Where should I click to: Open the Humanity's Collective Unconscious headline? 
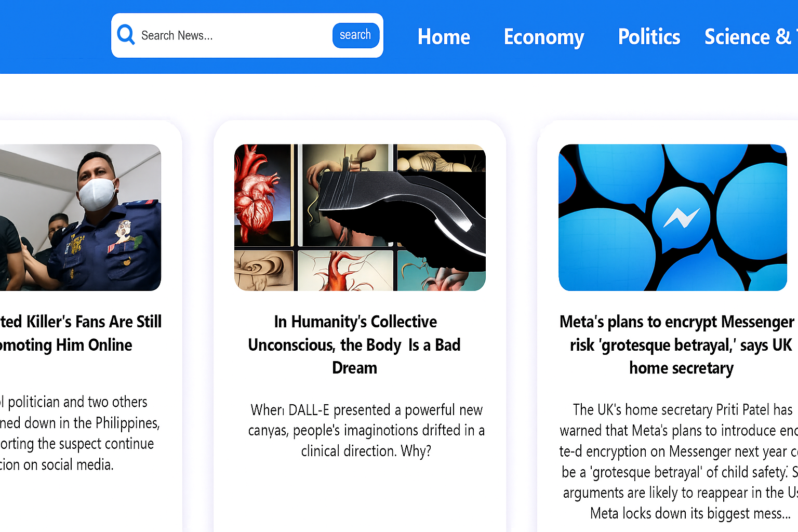coord(355,344)
